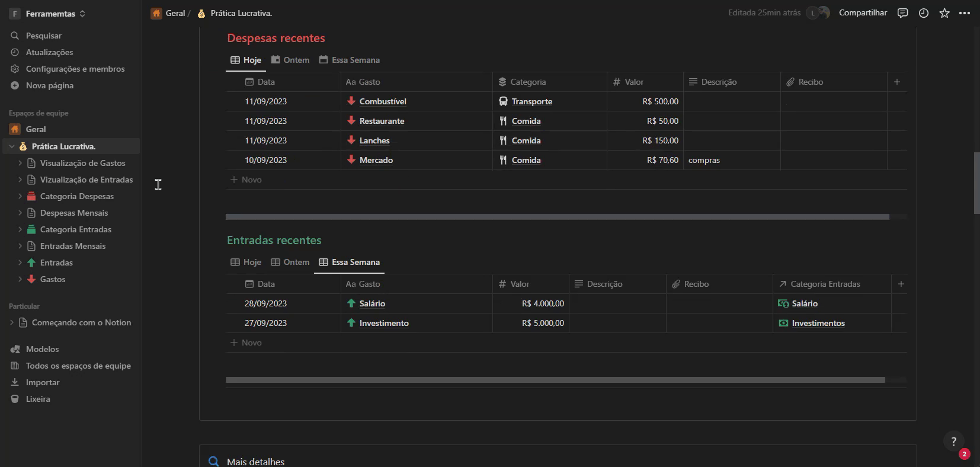The width and height of the screenshot is (980, 467).
Task: Open the Investimentos category link
Action: 818,323
